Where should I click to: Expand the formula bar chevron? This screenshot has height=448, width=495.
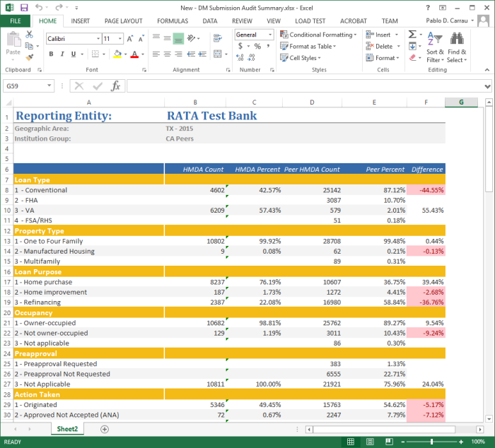click(487, 86)
